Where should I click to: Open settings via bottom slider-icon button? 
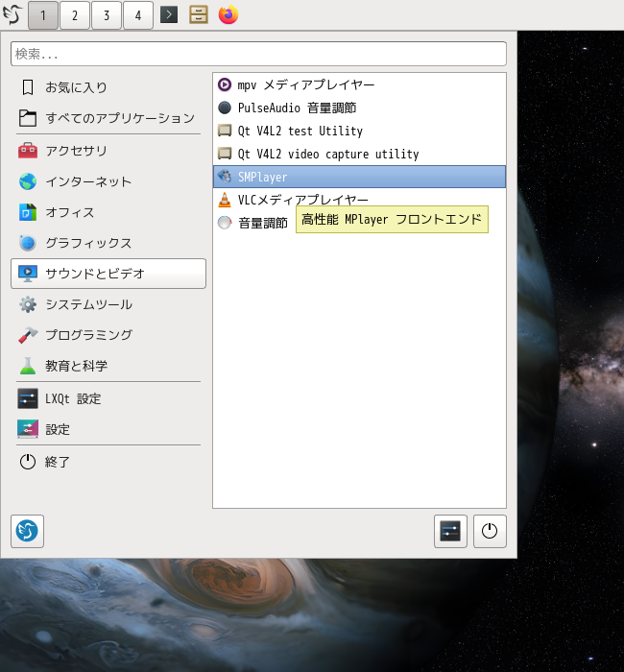click(450, 531)
